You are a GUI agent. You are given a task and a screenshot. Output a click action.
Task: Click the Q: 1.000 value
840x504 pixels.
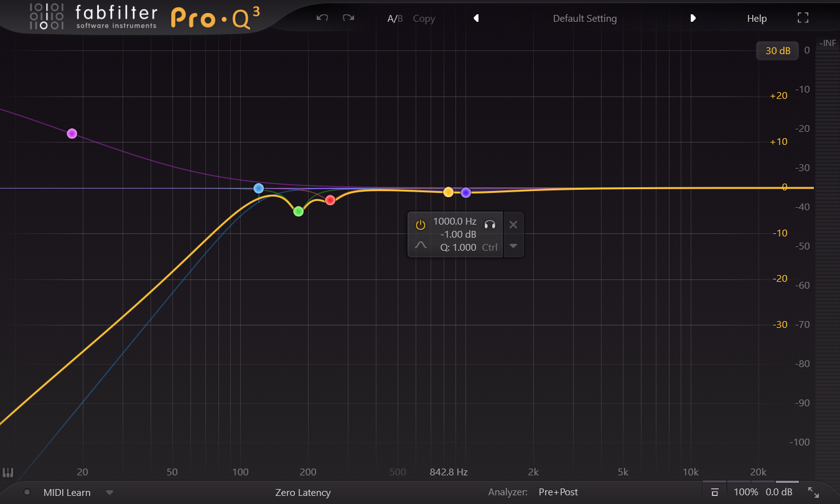[459, 247]
